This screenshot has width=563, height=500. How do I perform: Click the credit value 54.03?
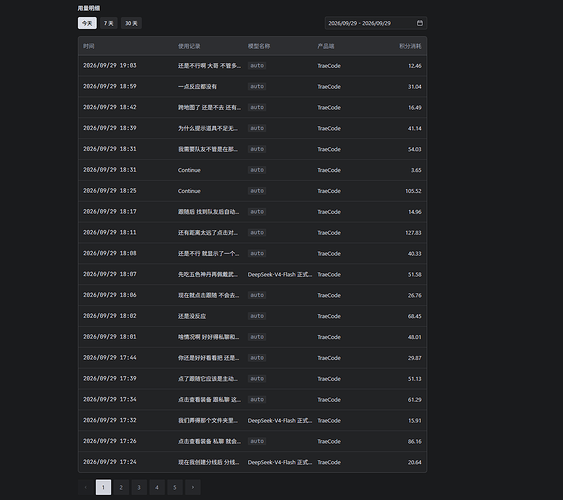point(415,149)
